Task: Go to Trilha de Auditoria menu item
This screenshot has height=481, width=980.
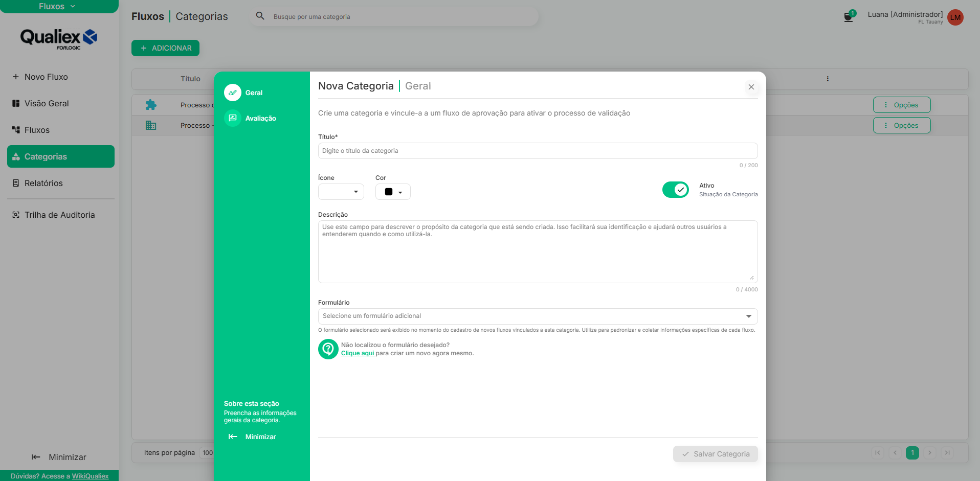Action: click(59, 215)
